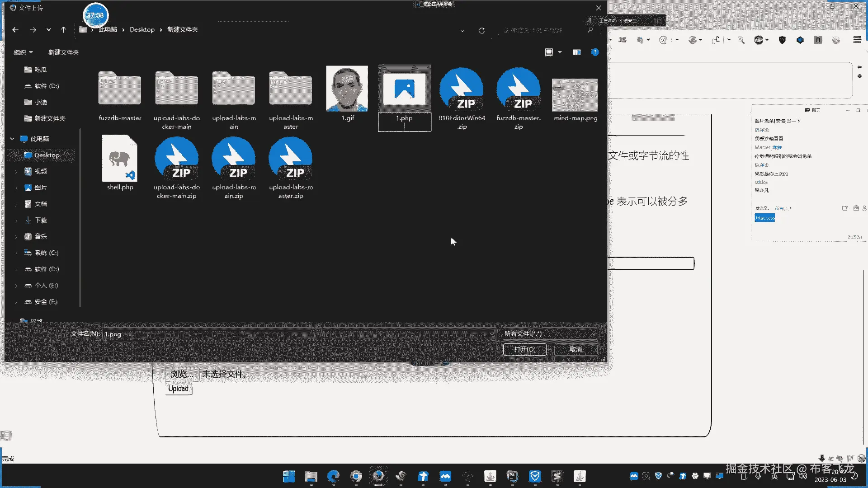Click the 取消 cancel button
This screenshot has width=868, height=488.
click(x=576, y=349)
